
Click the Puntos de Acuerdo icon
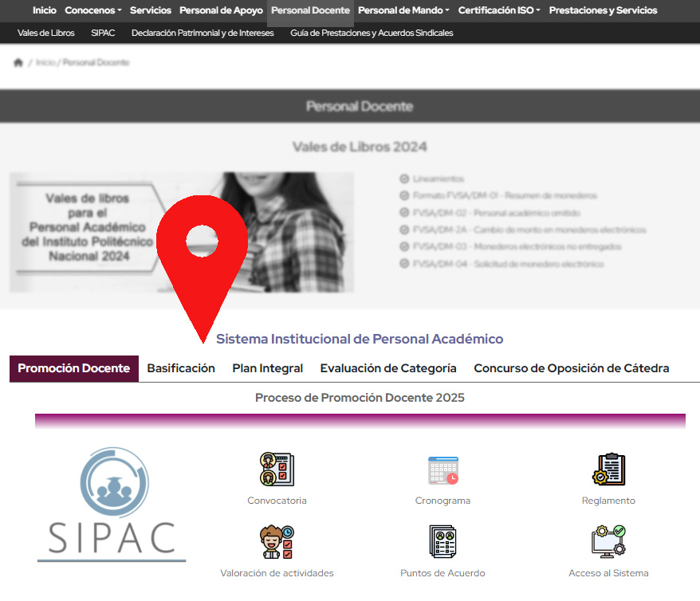coord(442,542)
